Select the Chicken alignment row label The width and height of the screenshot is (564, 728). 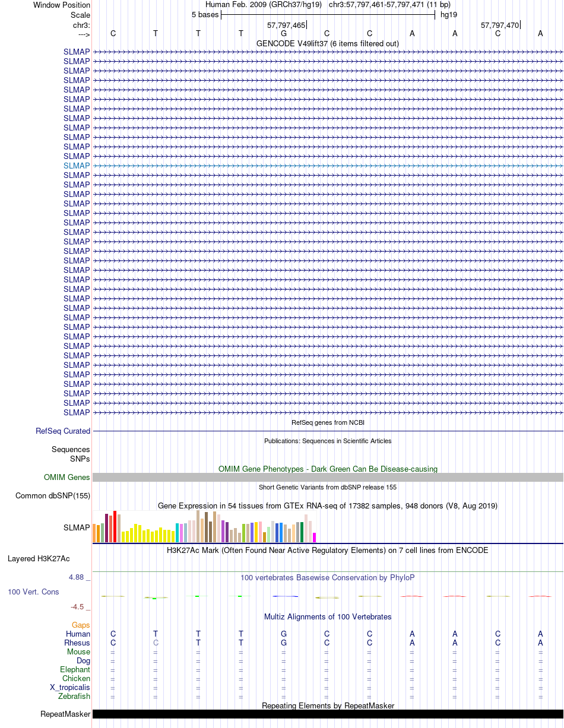(77, 678)
